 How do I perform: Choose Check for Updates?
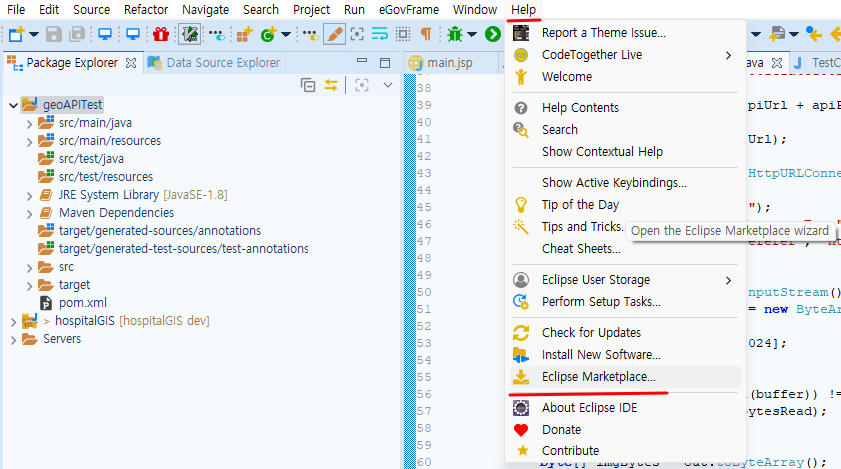click(625, 333)
